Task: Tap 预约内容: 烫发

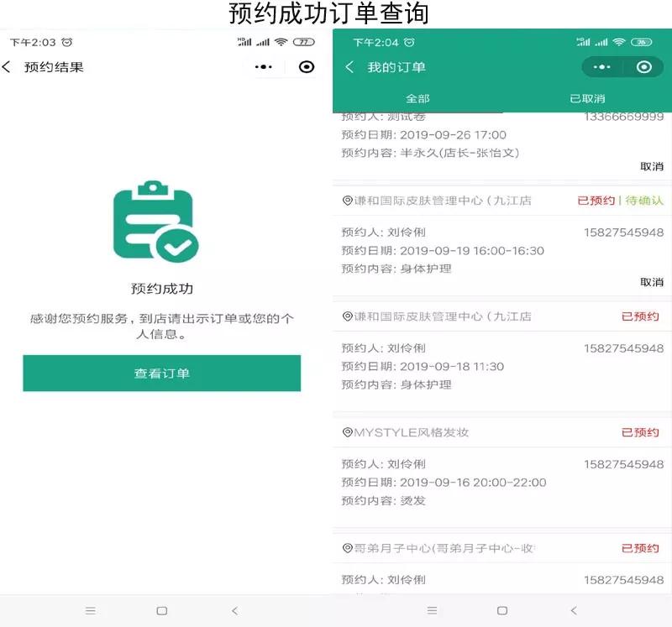Action: tap(383, 500)
